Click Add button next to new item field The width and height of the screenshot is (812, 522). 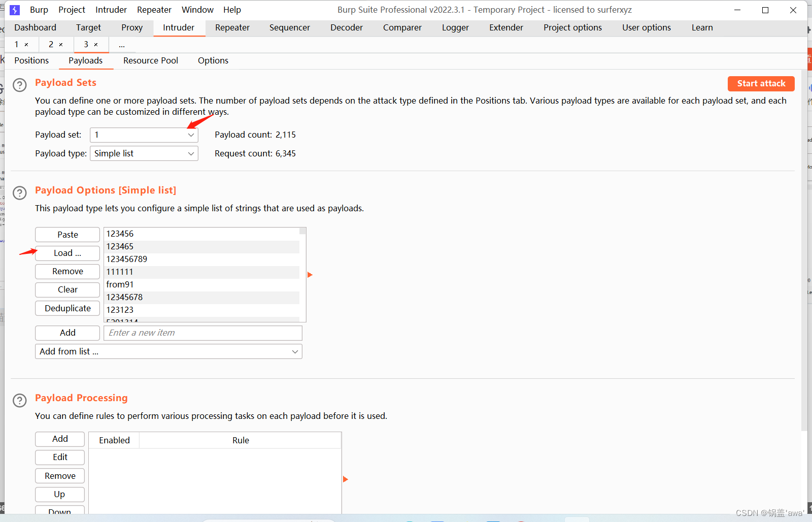tap(67, 333)
